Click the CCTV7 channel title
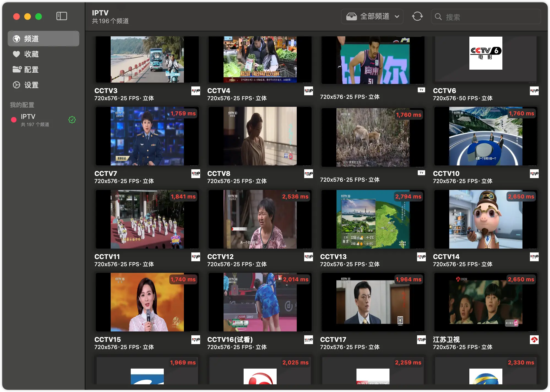Screen dimensions: 550x392 point(106,174)
